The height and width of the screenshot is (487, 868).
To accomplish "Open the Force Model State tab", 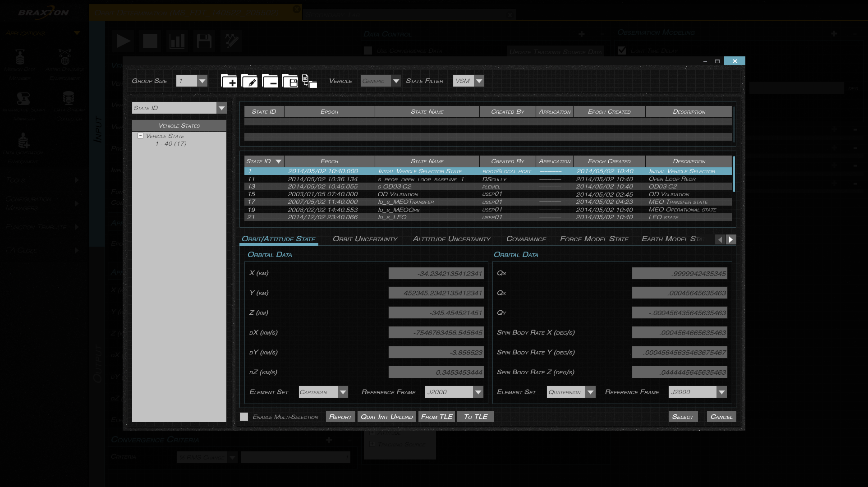I will click(594, 239).
